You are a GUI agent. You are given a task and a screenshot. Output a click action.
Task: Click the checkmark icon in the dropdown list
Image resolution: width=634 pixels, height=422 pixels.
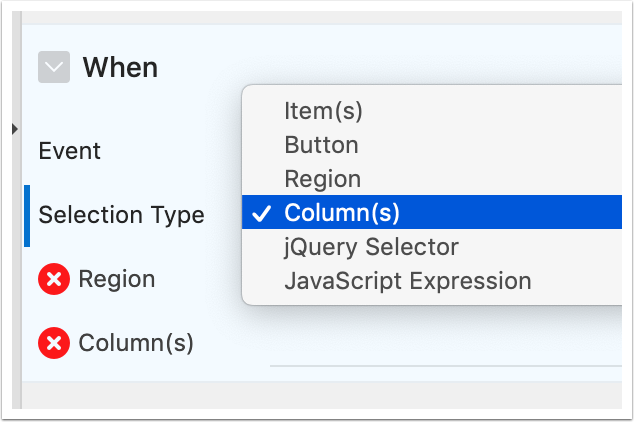(263, 213)
